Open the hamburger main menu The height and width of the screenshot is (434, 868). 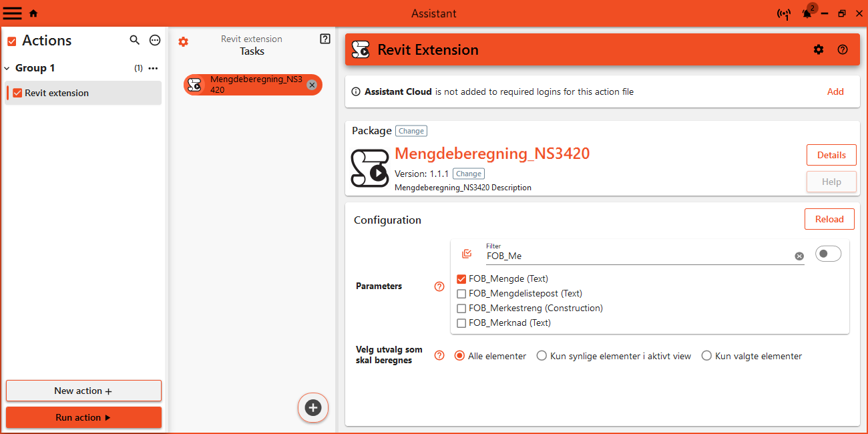pyautogui.click(x=13, y=13)
